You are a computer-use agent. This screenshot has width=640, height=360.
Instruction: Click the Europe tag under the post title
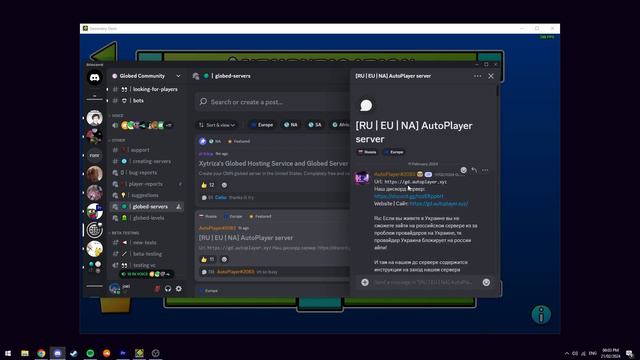pos(394,152)
